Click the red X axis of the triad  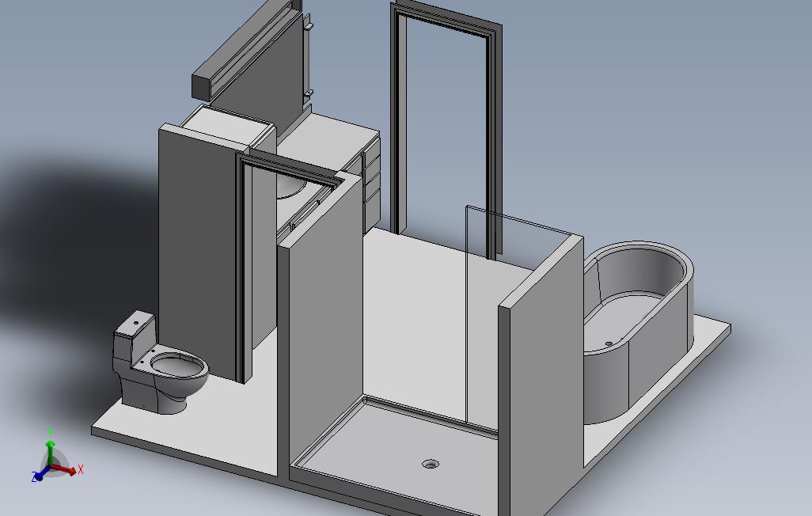[x=66, y=469]
